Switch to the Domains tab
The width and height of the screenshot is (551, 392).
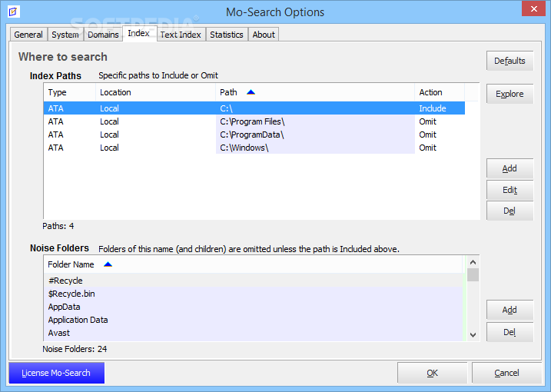(x=103, y=35)
